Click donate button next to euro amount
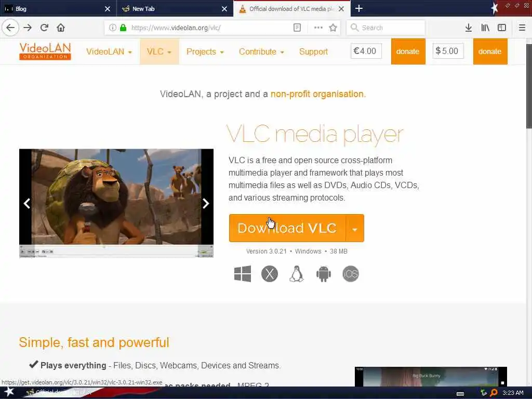The width and height of the screenshot is (532, 399). [408, 51]
